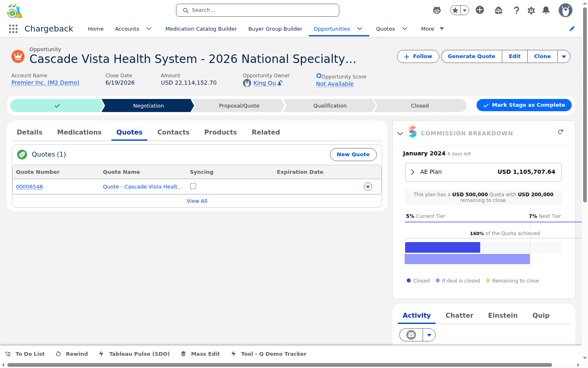The image size is (588, 368).
Task: Open more record actions dropdown beside Clone
Action: tap(564, 56)
